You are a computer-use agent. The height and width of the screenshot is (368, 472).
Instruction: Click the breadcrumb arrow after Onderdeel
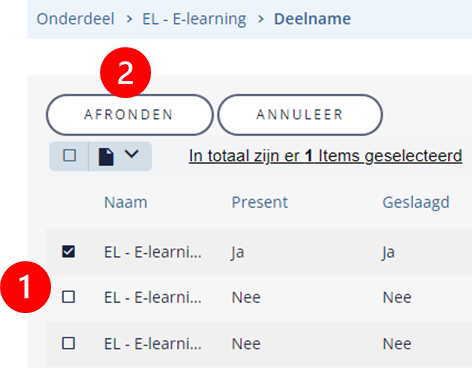(129, 19)
